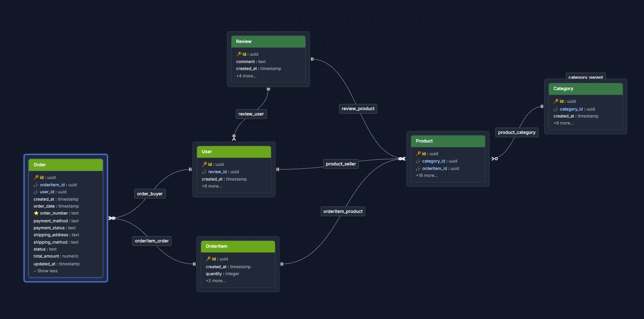
Task: Click the link icon beside Order's orderitem_id
Action: pyautogui.click(x=36, y=185)
